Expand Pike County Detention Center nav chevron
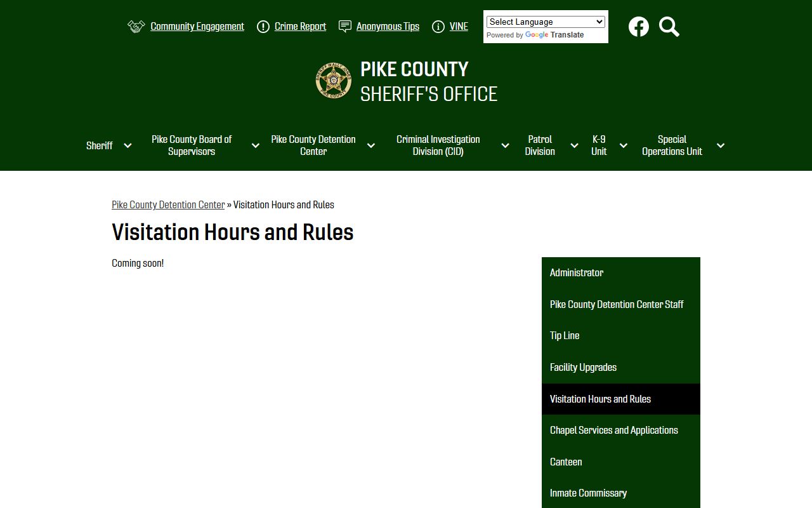Image resolution: width=812 pixels, height=508 pixels. tap(371, 145)
